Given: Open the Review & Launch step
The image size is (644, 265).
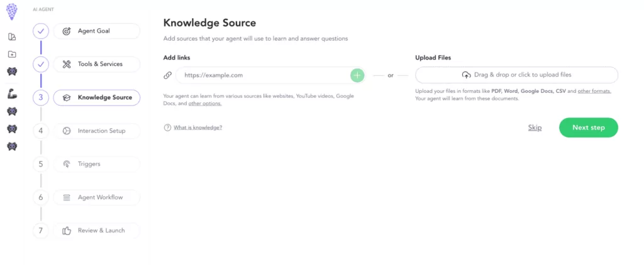Looking at the screenshot, I should (97, 230).
